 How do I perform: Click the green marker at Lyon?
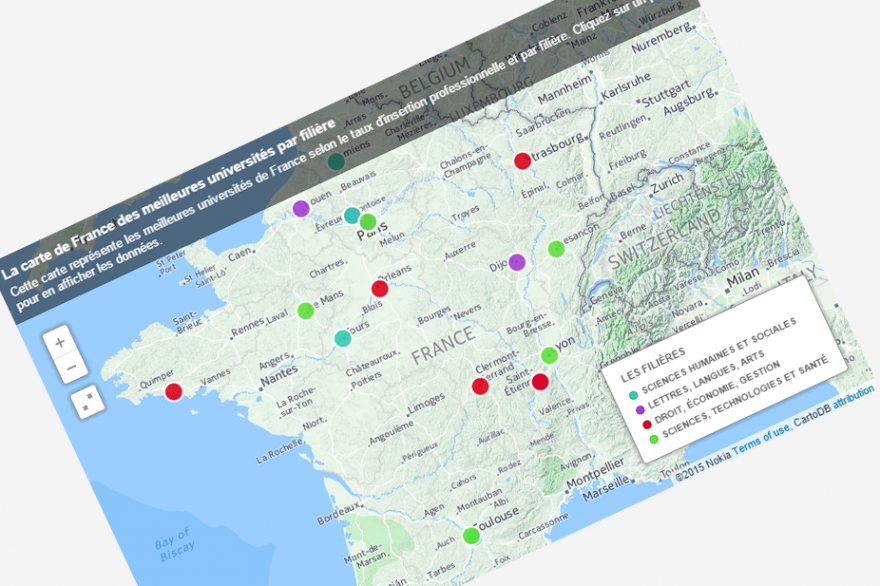[548, 355]
